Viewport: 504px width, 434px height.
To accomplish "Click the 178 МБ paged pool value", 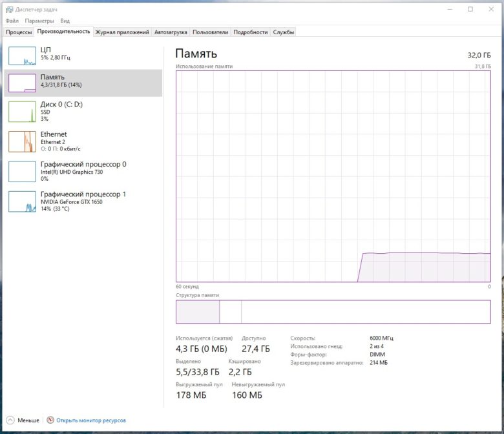I will click(x=191, y=395).
